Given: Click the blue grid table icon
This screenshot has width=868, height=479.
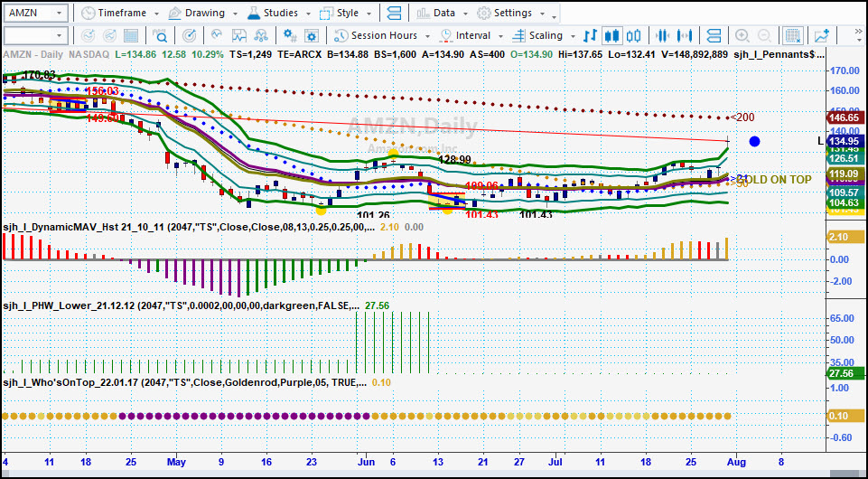Looking at the screenshot, I should [131, 36].
